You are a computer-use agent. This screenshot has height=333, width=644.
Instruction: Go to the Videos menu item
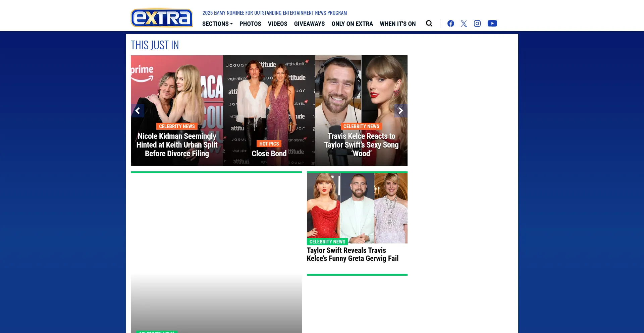point(277,24)
